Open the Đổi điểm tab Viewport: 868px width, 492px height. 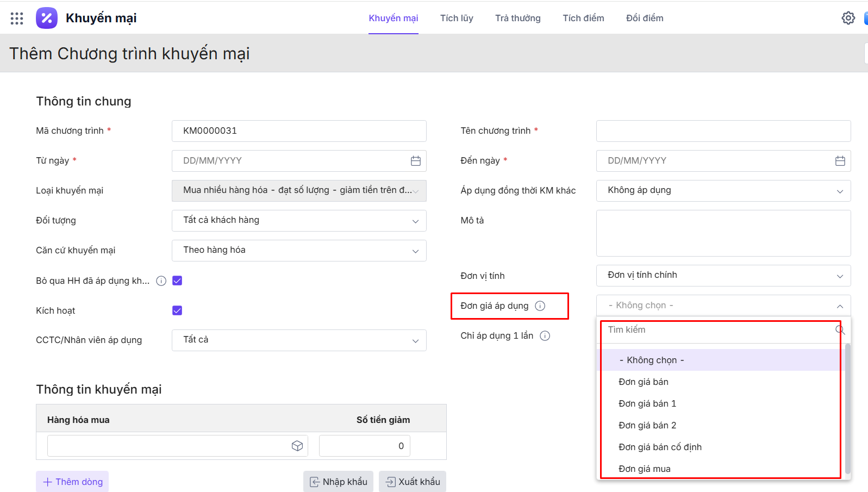[645, 18]
